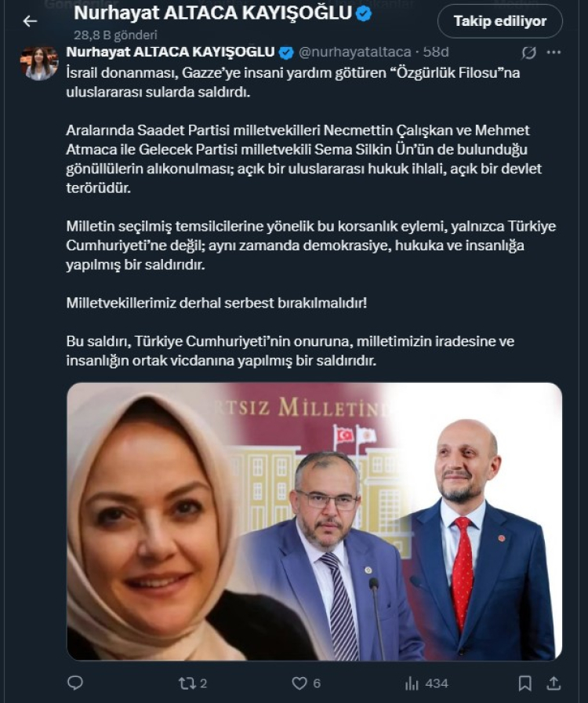Click the verified badge in header
The height and width of the screenshot is (703, 588).
(x=364, y=14)
